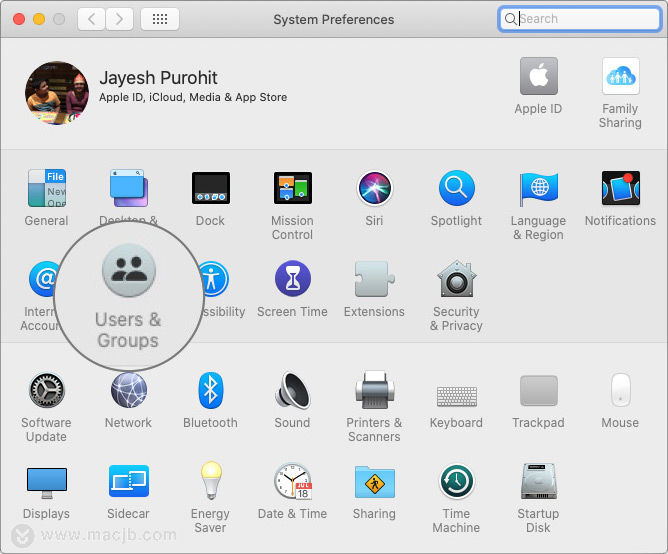
Task: Open Apple ID settings icon
Action: click(538, 76)
